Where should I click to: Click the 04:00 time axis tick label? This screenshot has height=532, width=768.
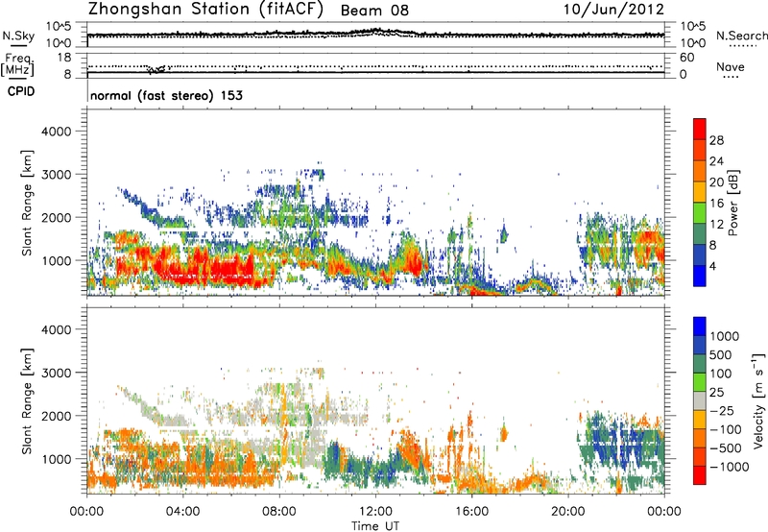click(183, 512)
